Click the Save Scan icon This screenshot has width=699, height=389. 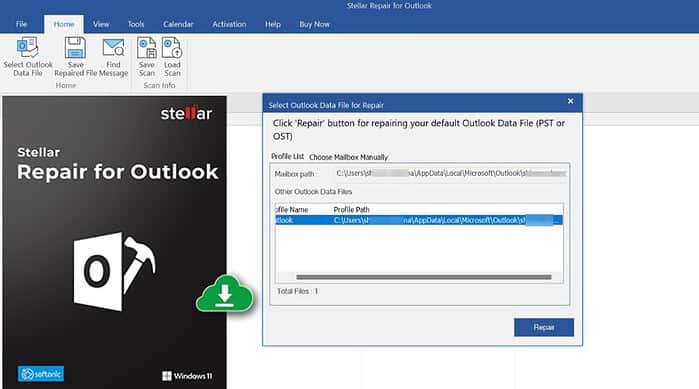pyautogui.click(x=147, y=48)
